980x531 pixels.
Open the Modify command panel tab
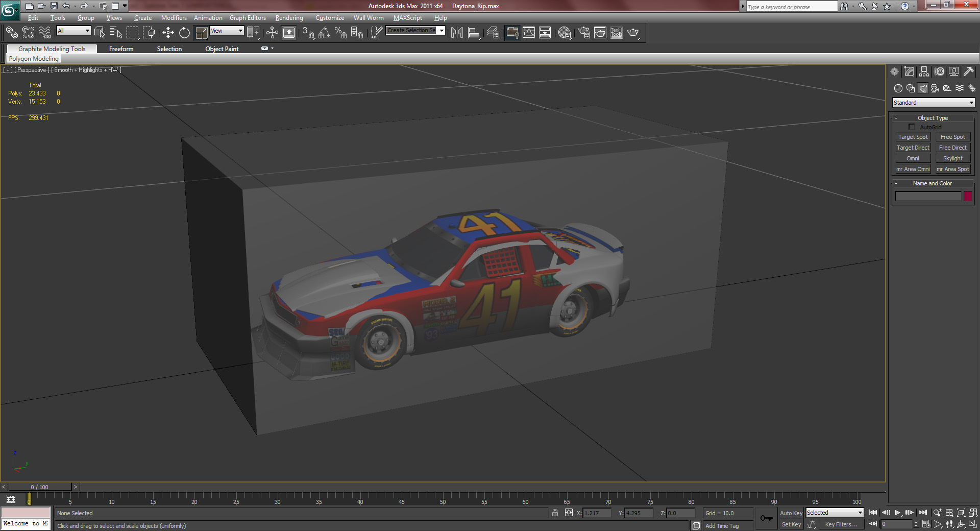910,71
